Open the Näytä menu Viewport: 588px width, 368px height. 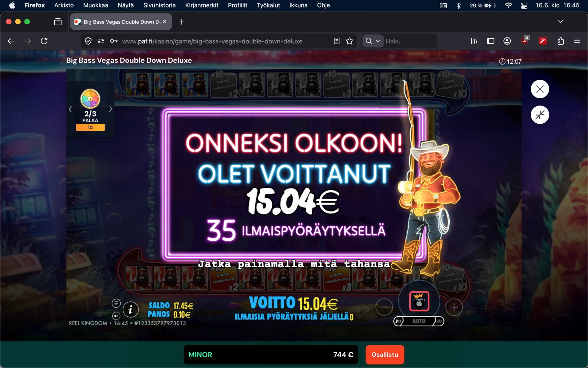click(126, 5)
